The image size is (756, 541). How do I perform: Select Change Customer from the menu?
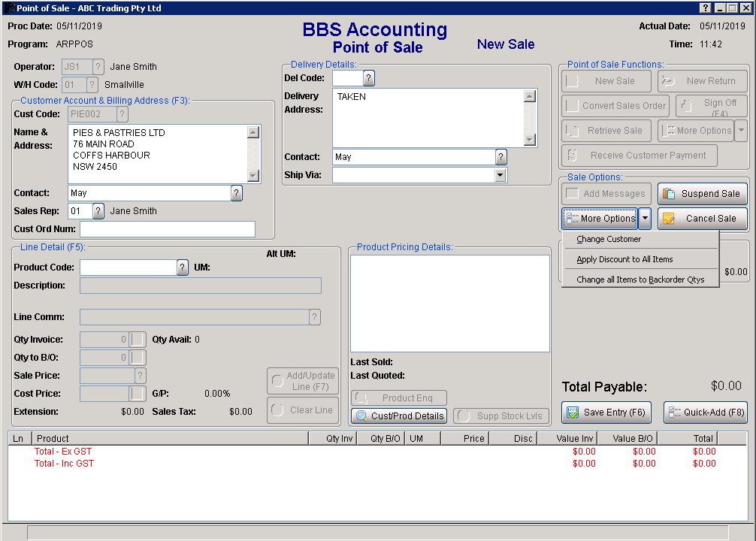coord(609,240)
